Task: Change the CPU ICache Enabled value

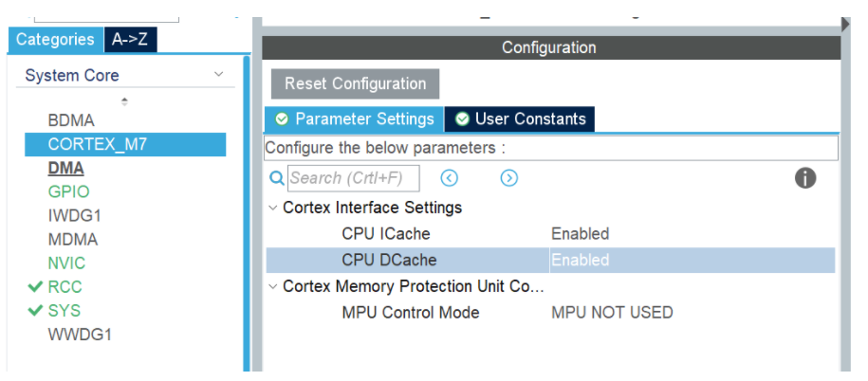Action: pos(580,233)
